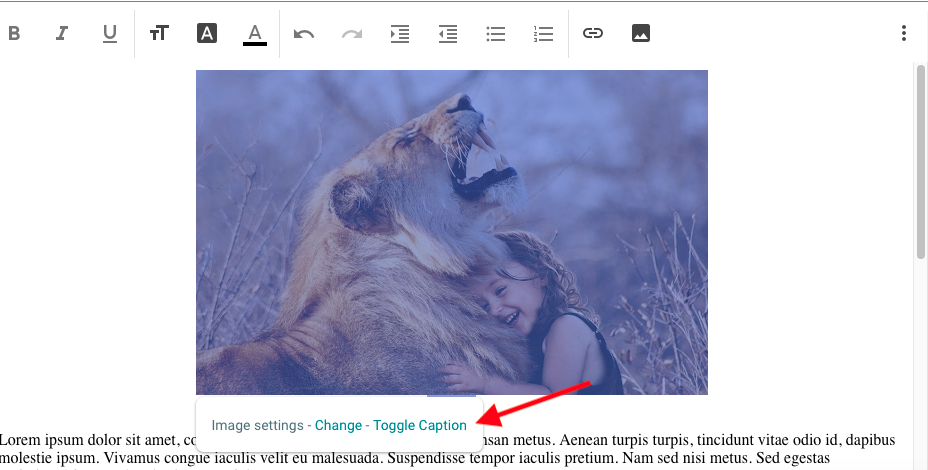Viewport: 928px width, 470px height.
Task: Toggle underline formatting
Action: coord(110,33)
